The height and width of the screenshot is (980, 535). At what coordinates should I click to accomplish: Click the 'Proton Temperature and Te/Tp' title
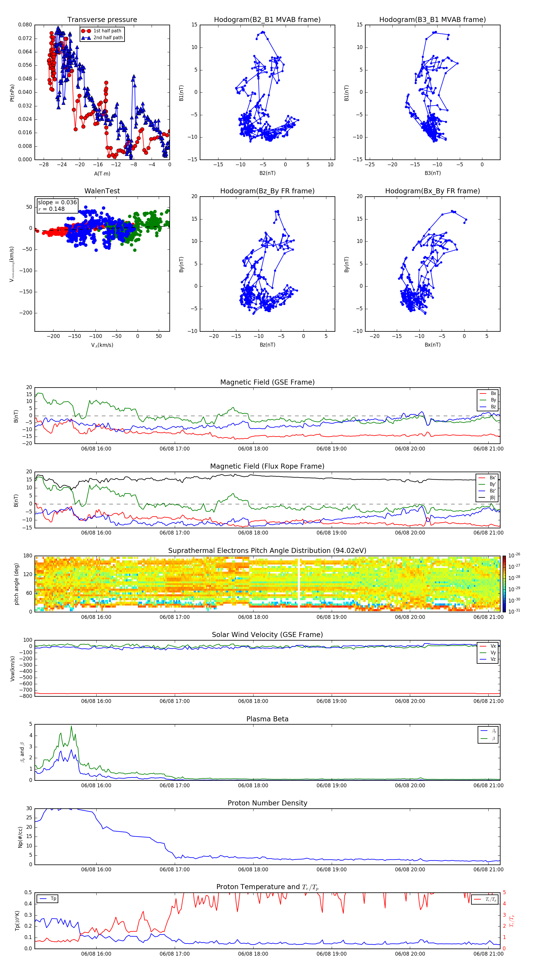click(267, 887)
